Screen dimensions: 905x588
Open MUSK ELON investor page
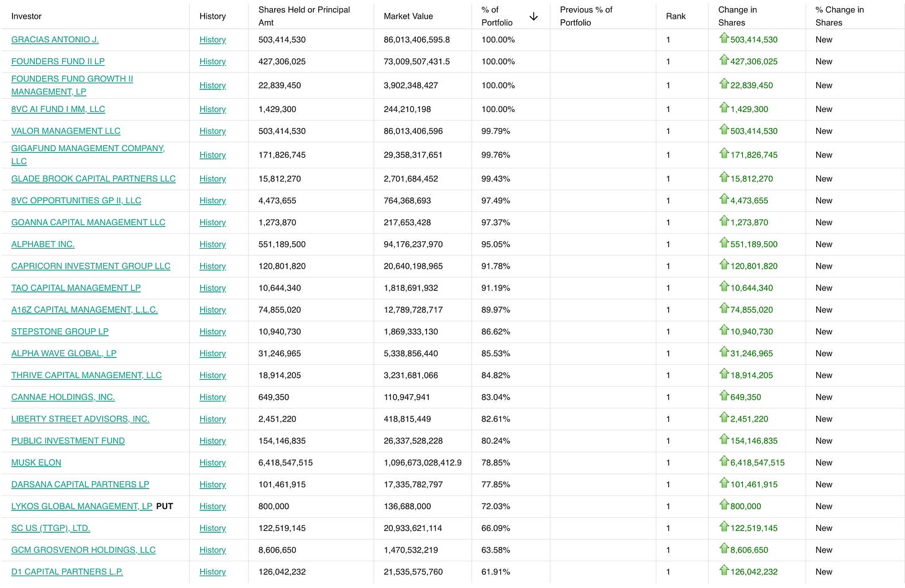click(x=36, y=462)
